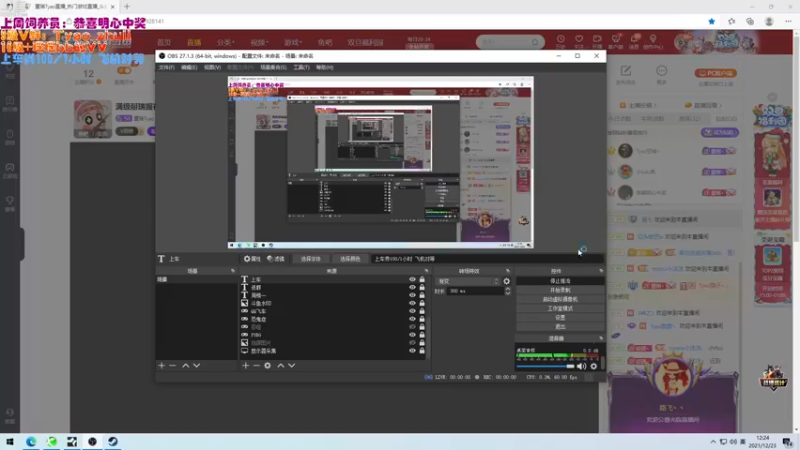
Task: Open 滤镜 filters in the source toolbar
Action: (276, 259)
